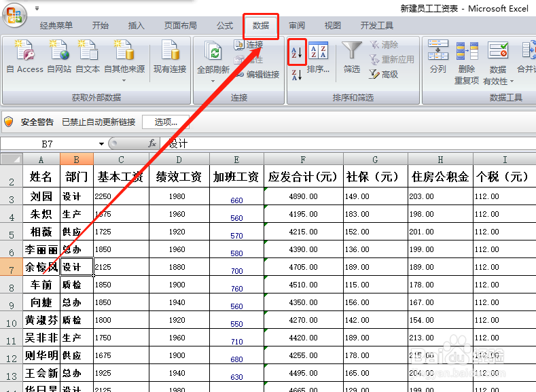Open Quick Access Toolbar customize arrow

pyautogui.click(x=37, y=8)
